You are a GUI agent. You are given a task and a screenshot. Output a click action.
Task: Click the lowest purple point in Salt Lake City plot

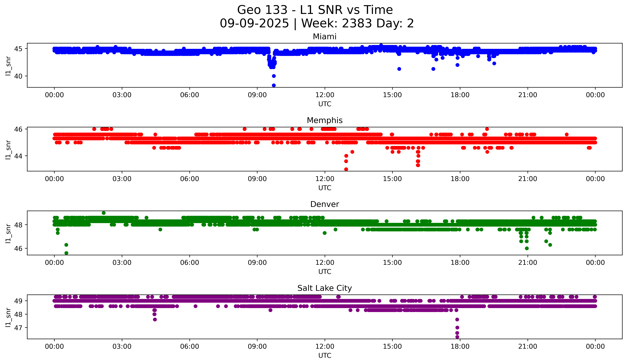click(x=457, y=337)
